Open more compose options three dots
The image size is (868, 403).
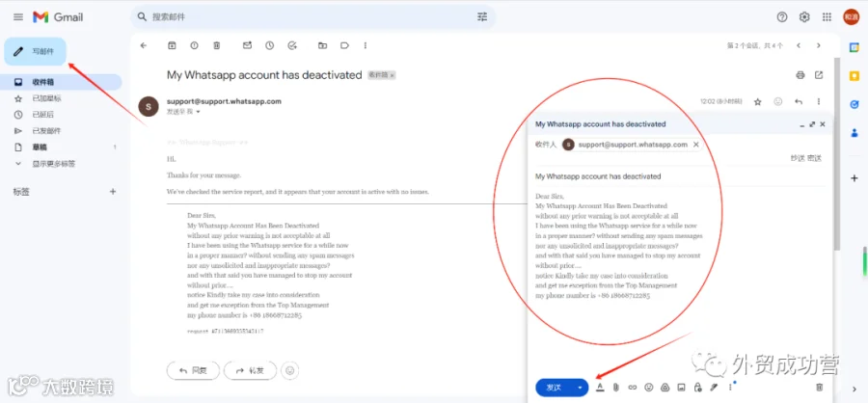[730, 388]
